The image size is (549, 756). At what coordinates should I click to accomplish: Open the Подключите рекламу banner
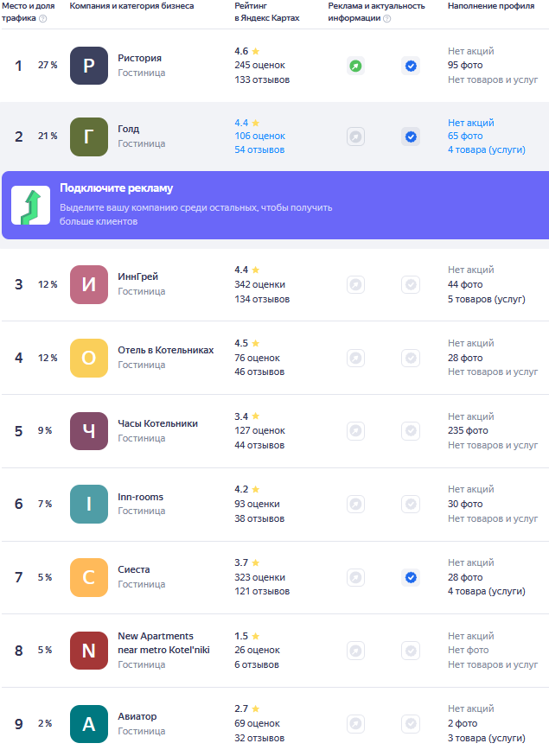pyautogui.click(x=276, y=205)
